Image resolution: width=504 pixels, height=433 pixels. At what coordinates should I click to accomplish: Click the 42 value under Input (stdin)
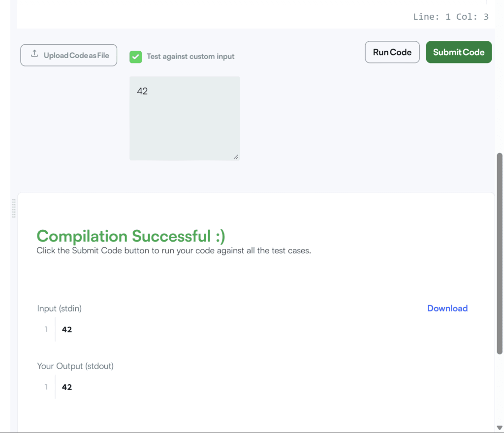pos(67,330)
